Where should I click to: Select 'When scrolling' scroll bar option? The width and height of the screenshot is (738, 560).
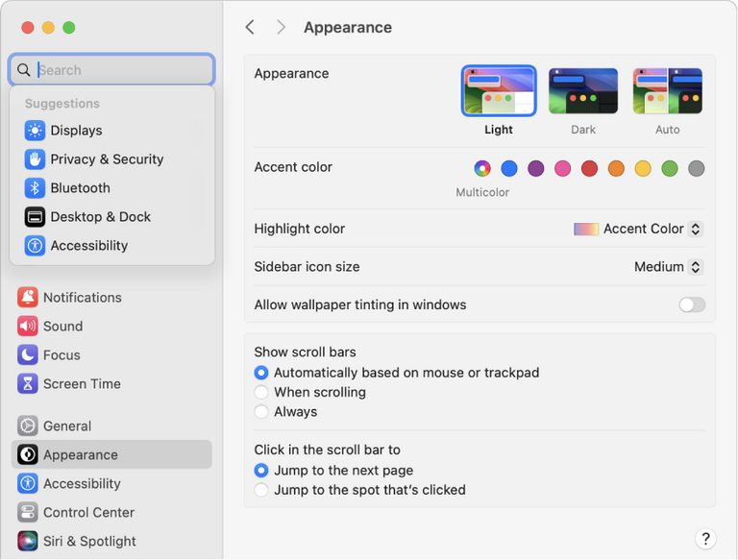pyautogui.click(x=261, y=392)
